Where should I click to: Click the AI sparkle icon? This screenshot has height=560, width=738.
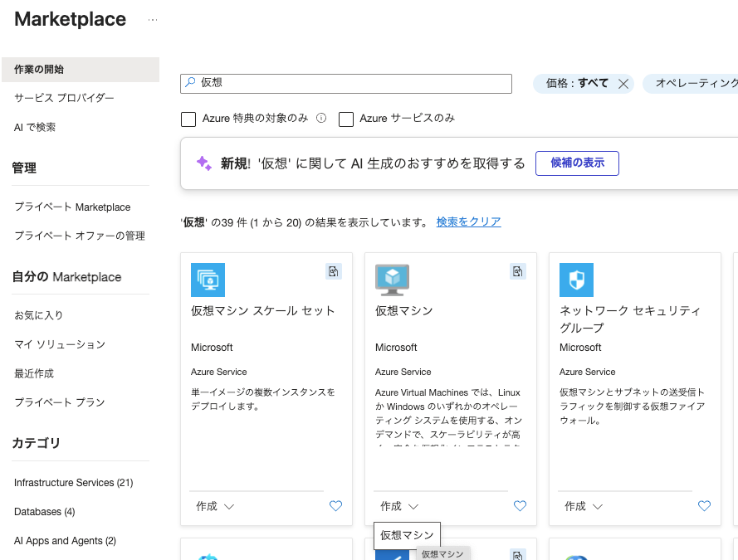click(x=203, y=163)
